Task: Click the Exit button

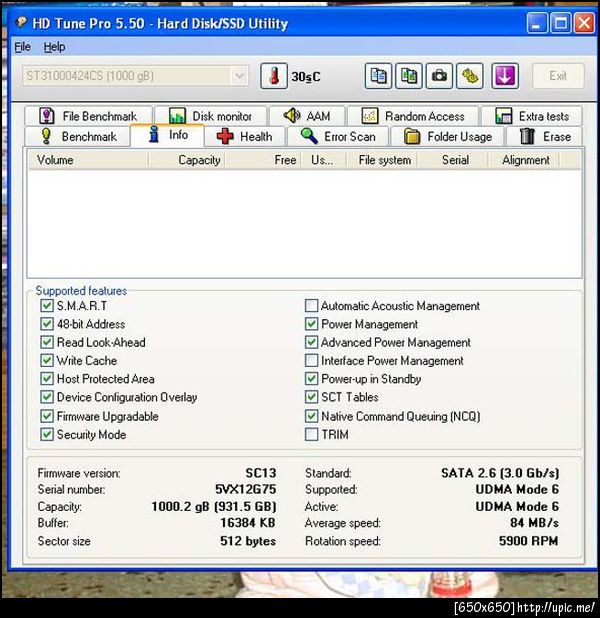Action: click(558, 76)
